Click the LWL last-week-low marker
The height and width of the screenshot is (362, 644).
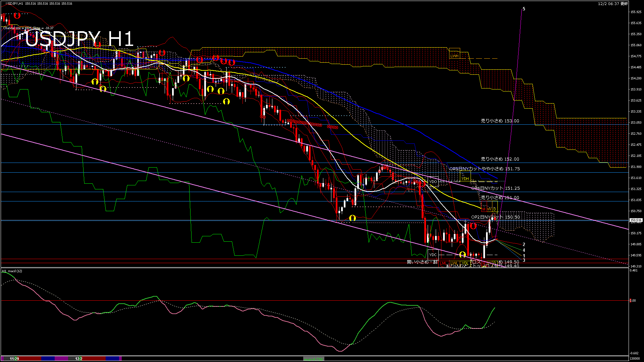[x=454, y=263]
